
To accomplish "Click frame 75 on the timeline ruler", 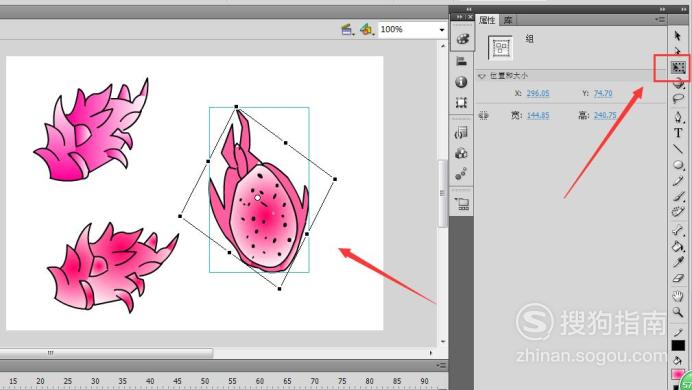I will click(342, 381).
